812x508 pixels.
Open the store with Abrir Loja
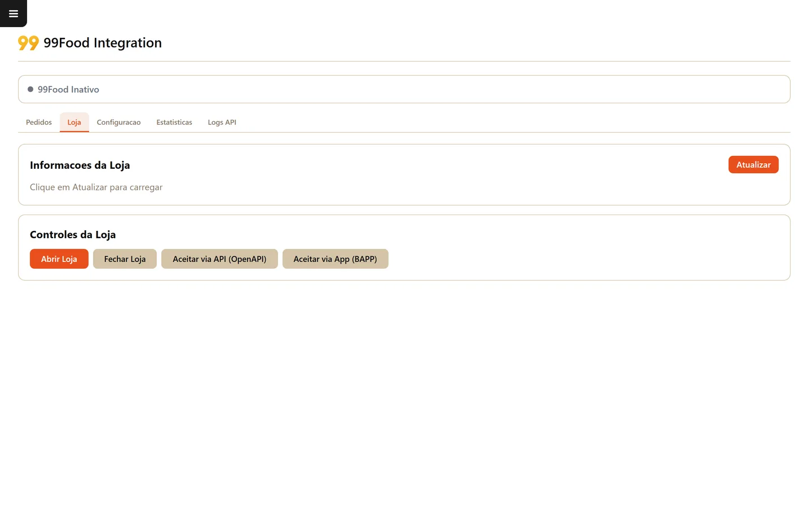click(59, 259)
